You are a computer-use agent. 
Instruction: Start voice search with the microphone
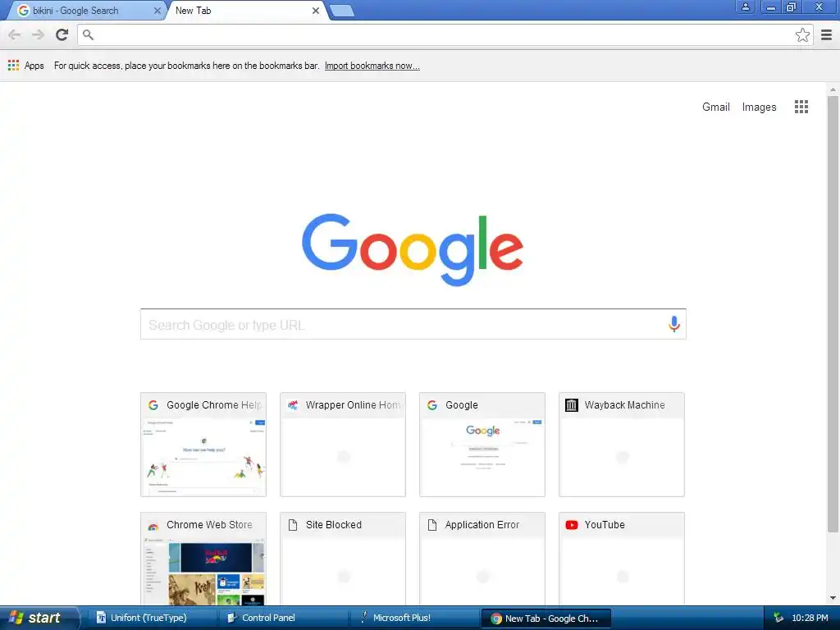(x=674, y=324)
